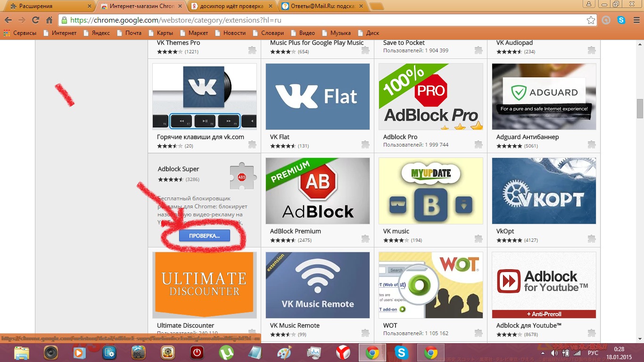Open the Chrome user profile button
644x362 pixels.
[589, 4]
